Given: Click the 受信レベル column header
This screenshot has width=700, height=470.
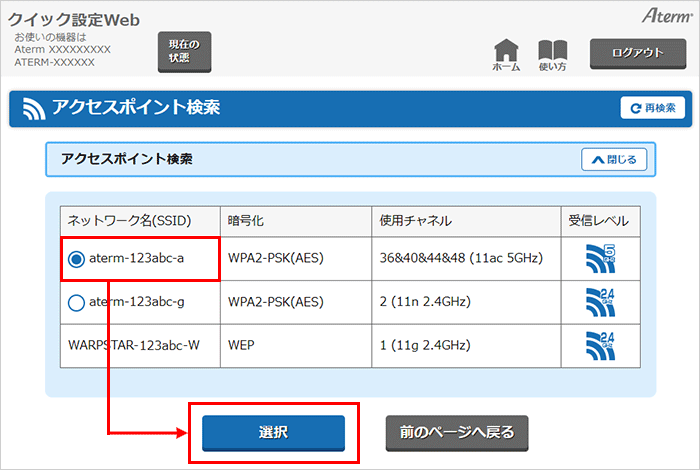Looking at the screenshot, I should pos(600,219).
